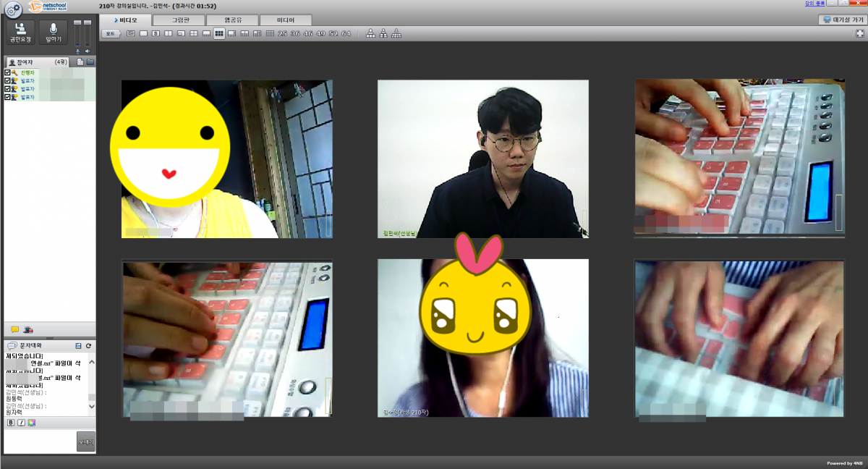Click the 대기실 가기 button
Screen dimensions: 868x469
842,20
